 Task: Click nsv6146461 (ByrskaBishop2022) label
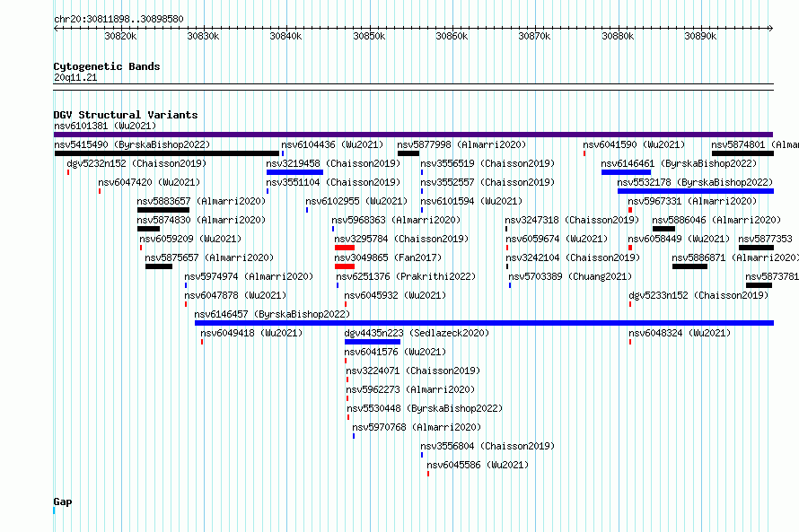point(679,163)
